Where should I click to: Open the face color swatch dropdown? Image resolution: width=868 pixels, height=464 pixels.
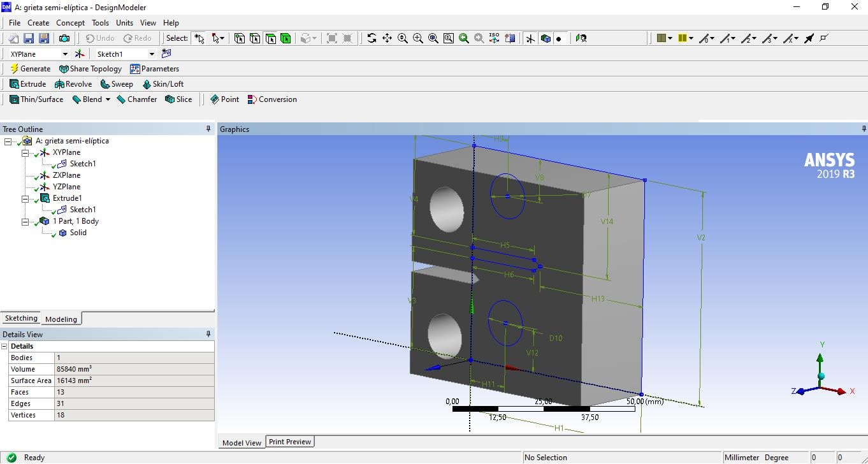(670, 38)
